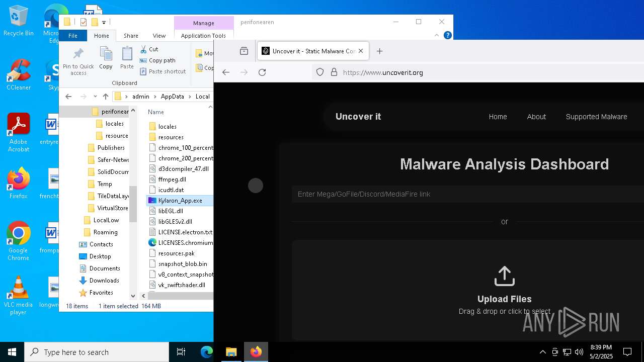The height and width of the screenshot is (362, 644).
Task: Launch CCleaner from the desktop
Action: click(18, 75)
